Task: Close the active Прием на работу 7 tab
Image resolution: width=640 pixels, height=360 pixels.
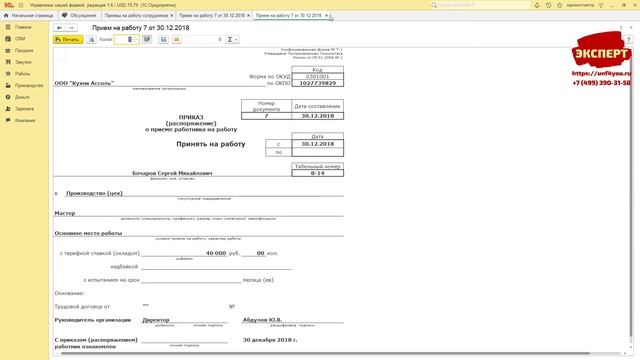Action: 326,16
